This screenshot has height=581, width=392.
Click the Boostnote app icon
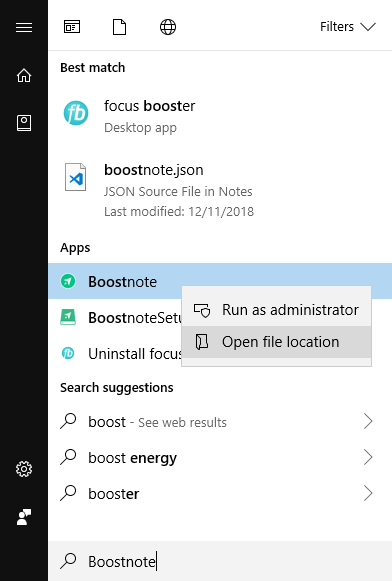pos(68,281)
